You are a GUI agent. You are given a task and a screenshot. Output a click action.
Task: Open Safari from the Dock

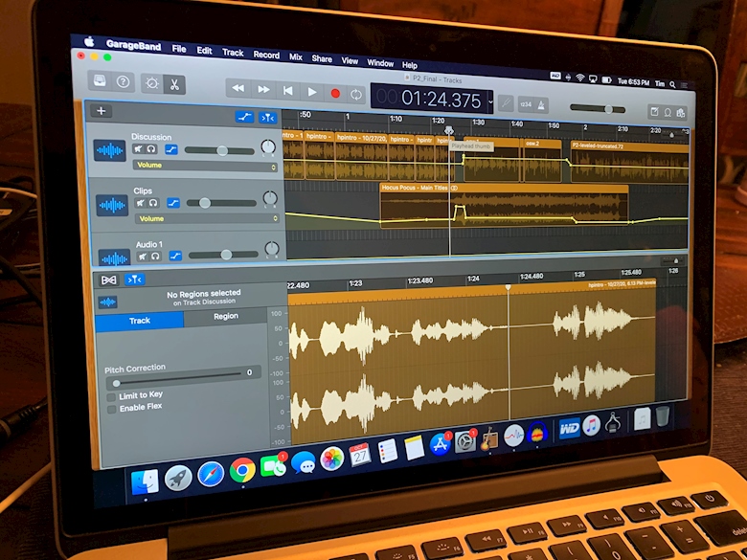click(x=211, y=474)
